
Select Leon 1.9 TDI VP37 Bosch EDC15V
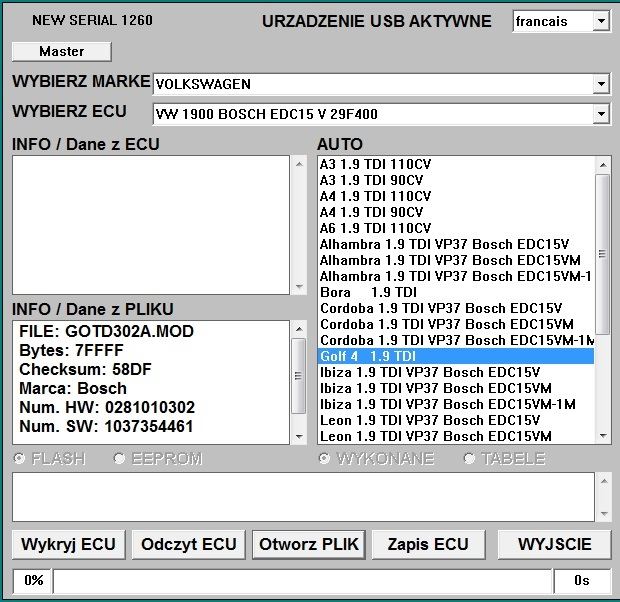pyautogui.click(x=456, y=420)
